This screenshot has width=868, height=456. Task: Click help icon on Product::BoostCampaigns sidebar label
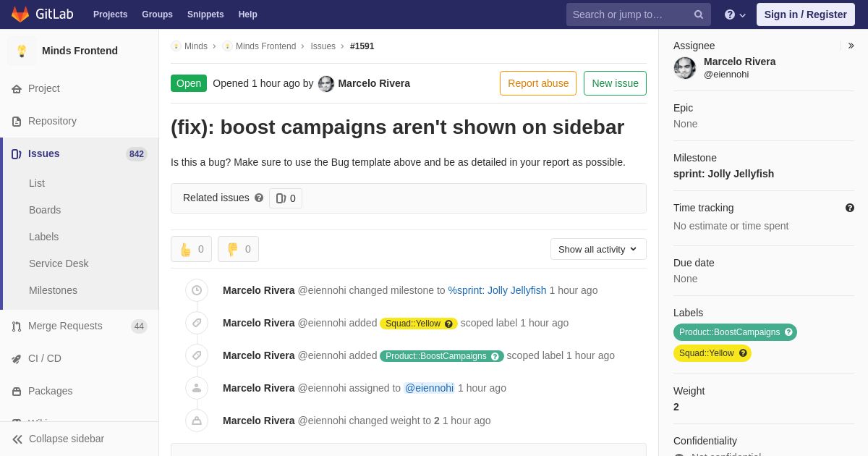(788, 332)
